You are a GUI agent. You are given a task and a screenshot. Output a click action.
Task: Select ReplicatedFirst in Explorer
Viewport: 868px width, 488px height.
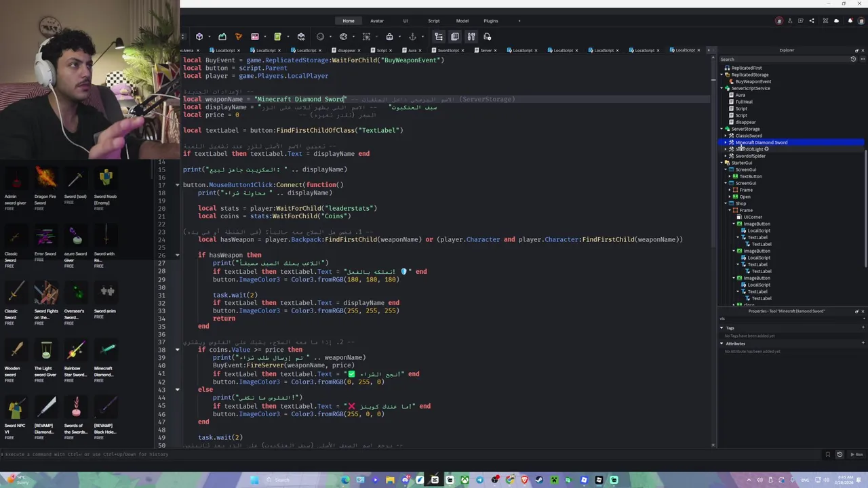pos(747,68)
